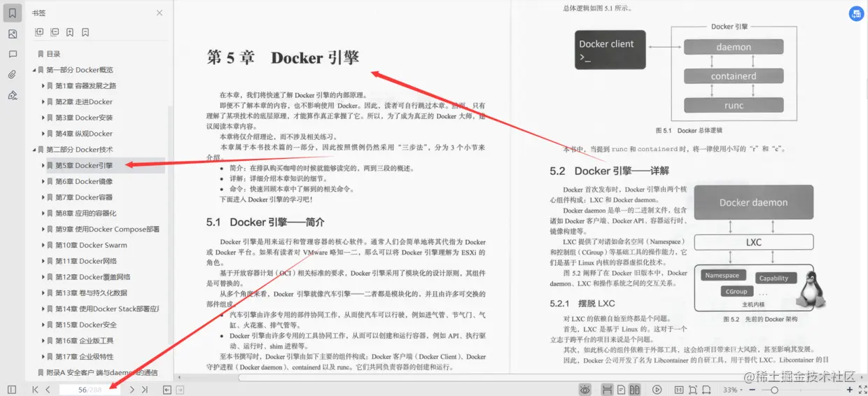Set zoom to actual size 1:1

click(x=678, y=390)
